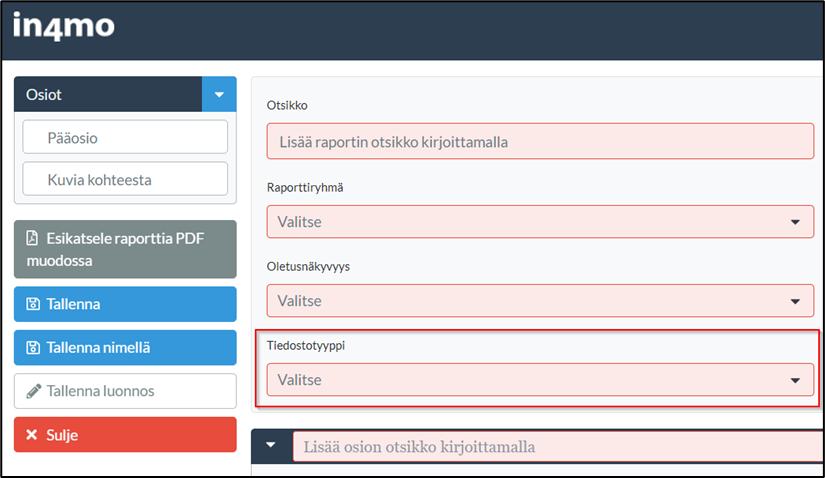The height and width of the screenshot is (478, 825).
Task: Click the floppy disk icon on Tallenna nimellä
Action: coord(32,347)
